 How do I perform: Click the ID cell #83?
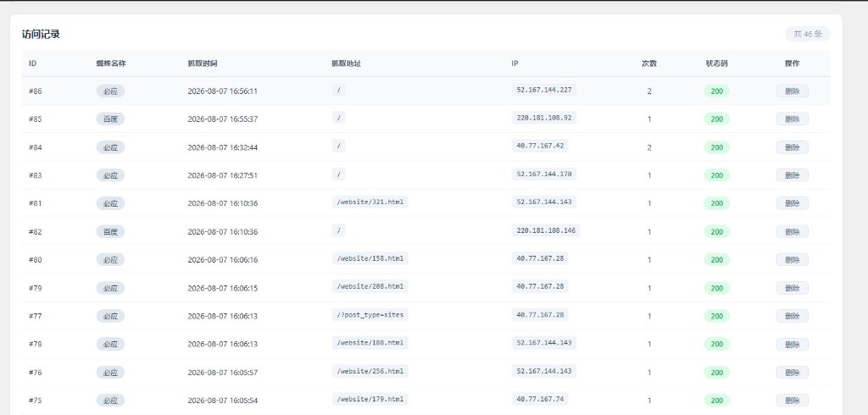35,175
